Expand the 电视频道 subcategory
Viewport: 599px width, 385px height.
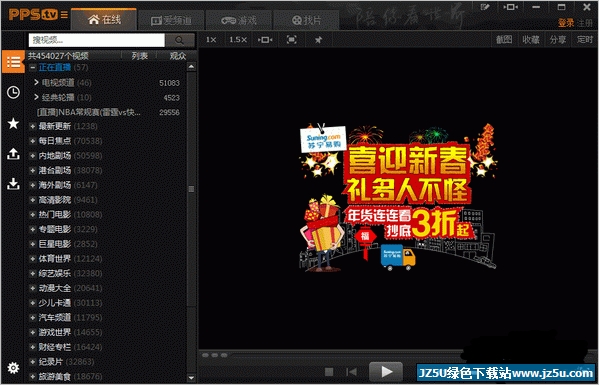pos(36,82)
